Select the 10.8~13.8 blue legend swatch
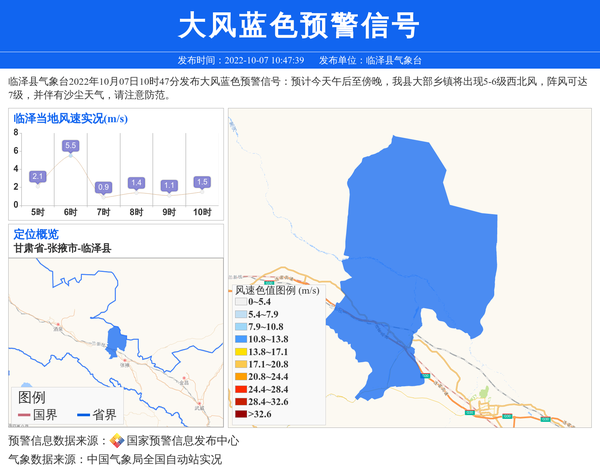 [x=241, y=339]
